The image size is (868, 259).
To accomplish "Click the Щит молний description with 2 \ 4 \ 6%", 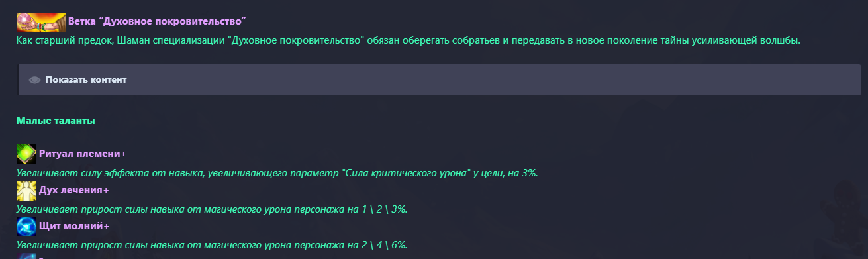I will click(x=212, y=246).
